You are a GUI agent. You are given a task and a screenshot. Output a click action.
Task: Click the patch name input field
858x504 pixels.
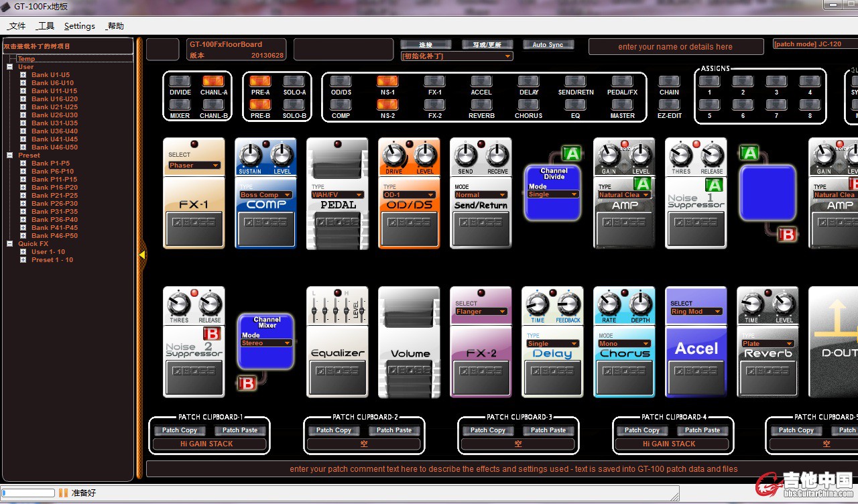675,47
